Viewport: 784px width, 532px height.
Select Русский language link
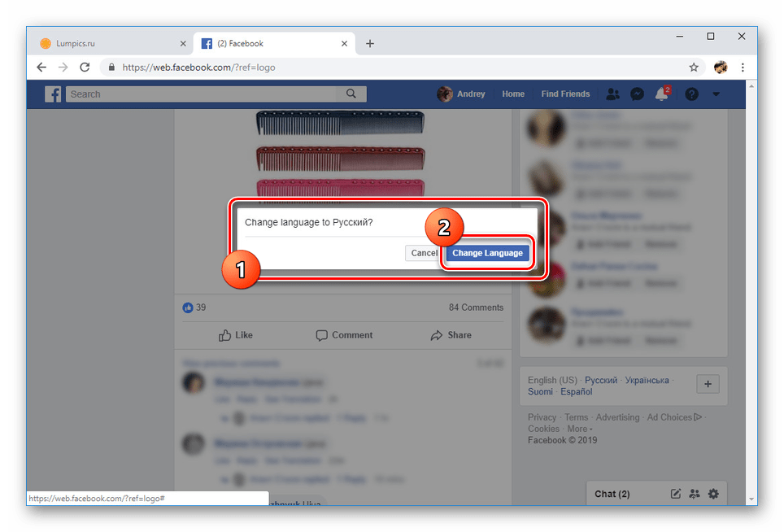pyautogui.click(x=601, y=380)
